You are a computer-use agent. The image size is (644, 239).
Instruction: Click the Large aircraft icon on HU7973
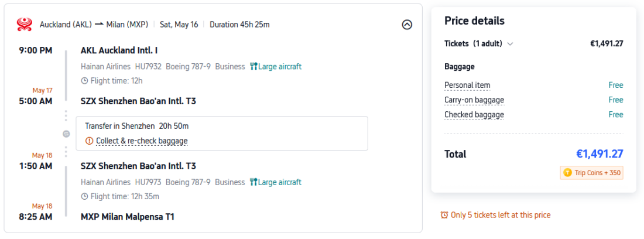254,182
